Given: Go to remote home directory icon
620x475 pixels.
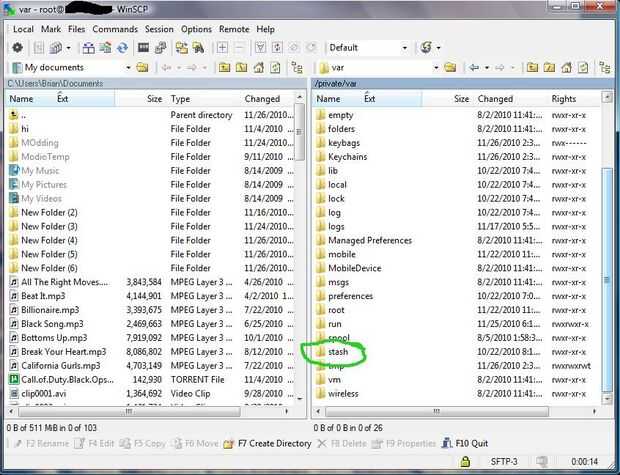Looking at the screenshot, I should (567, 68).
